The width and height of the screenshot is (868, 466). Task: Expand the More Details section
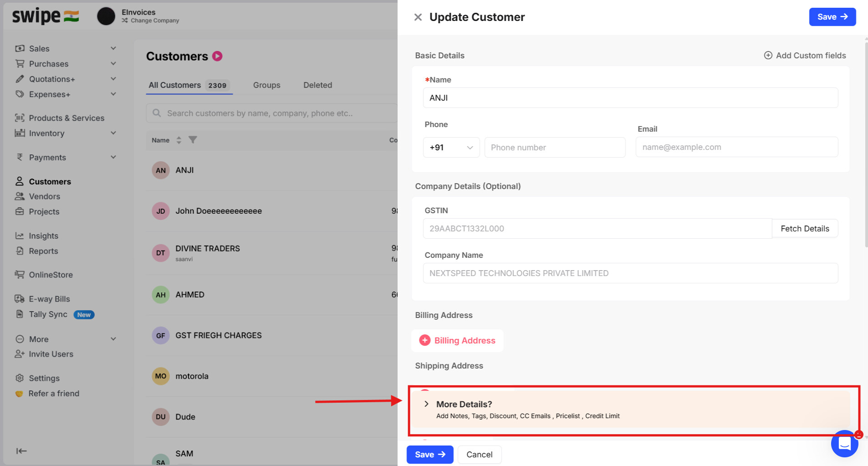427,404
